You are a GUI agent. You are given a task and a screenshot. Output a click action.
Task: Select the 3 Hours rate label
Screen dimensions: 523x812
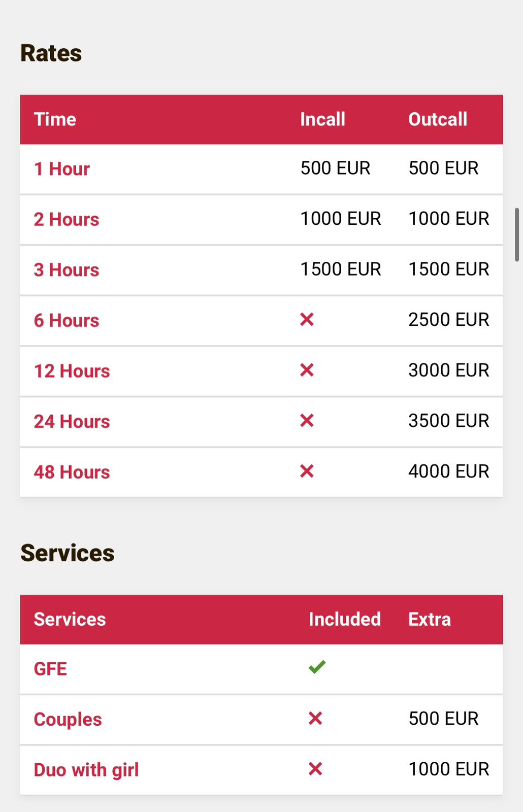(67, 270)
